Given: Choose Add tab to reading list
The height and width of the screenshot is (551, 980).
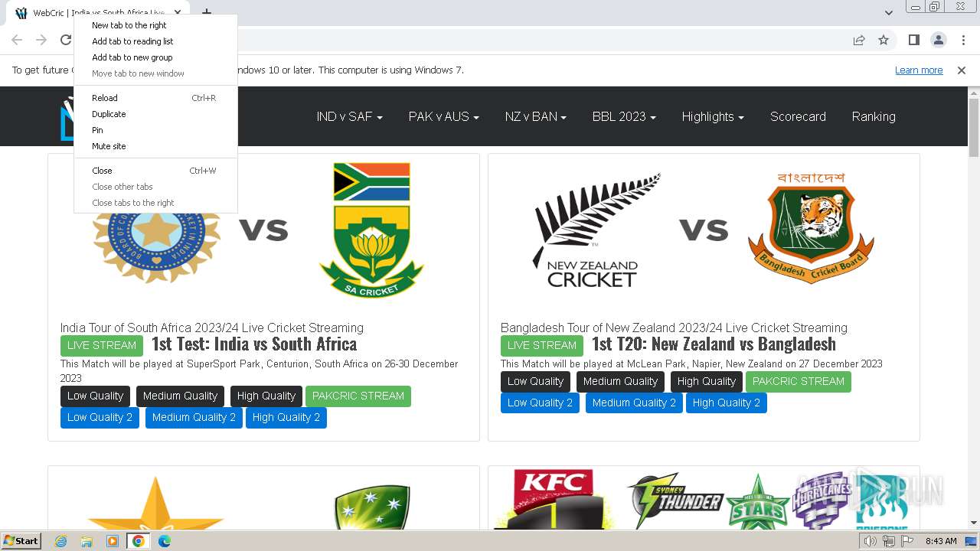Looking at the screenshot, I should tap(155, 41).
